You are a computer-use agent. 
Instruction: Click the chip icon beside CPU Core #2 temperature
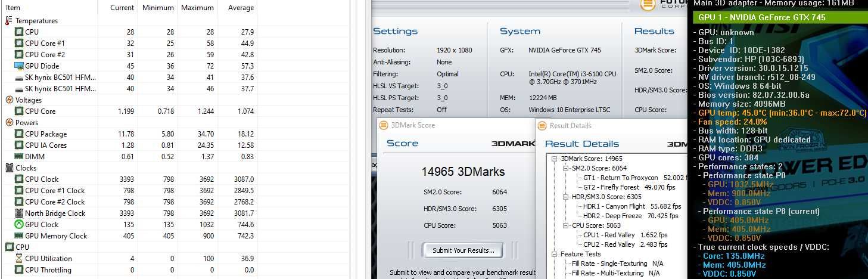click(18, 55)
